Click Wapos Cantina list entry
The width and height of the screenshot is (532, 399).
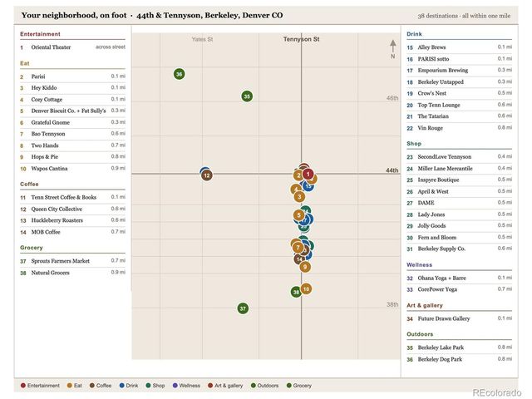72,169
